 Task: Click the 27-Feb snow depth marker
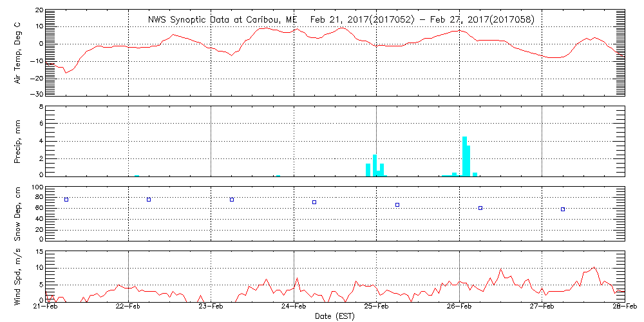coord(563,209)
